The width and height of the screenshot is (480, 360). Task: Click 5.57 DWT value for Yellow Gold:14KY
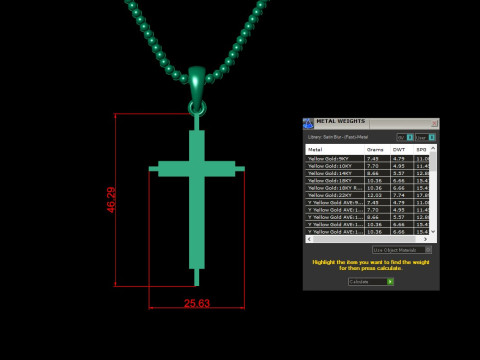[x=398, y=173]
